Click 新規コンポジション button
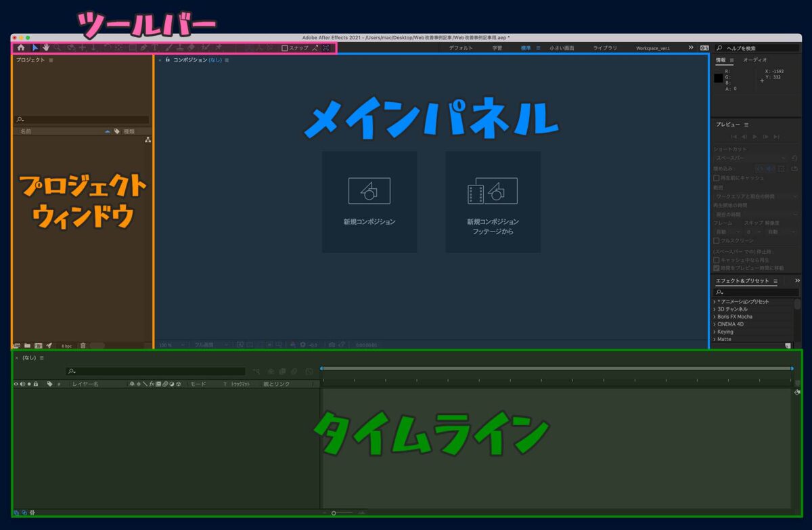 [369, 202]
